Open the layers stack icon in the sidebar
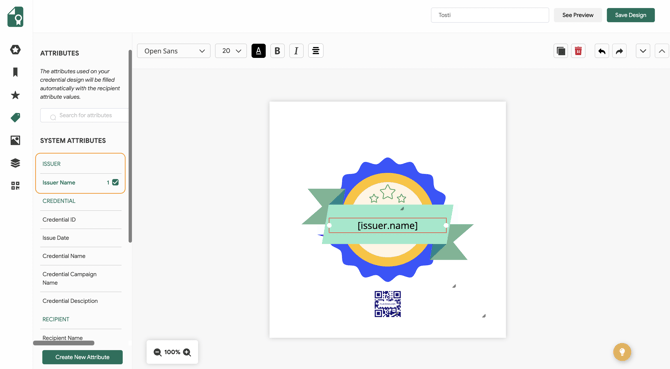Viewport: 670px width, 369px height. pyautogui.click(x=15, y=163)
